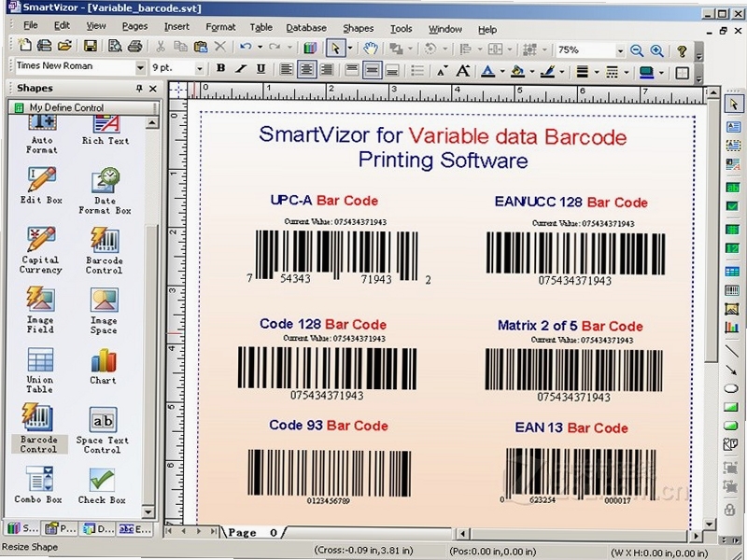Image resolution: width=747 pixels, height=560 pixels.
Task: Open the zoom level dropdown
Action: pyautogui.click(x=620, y=50)
